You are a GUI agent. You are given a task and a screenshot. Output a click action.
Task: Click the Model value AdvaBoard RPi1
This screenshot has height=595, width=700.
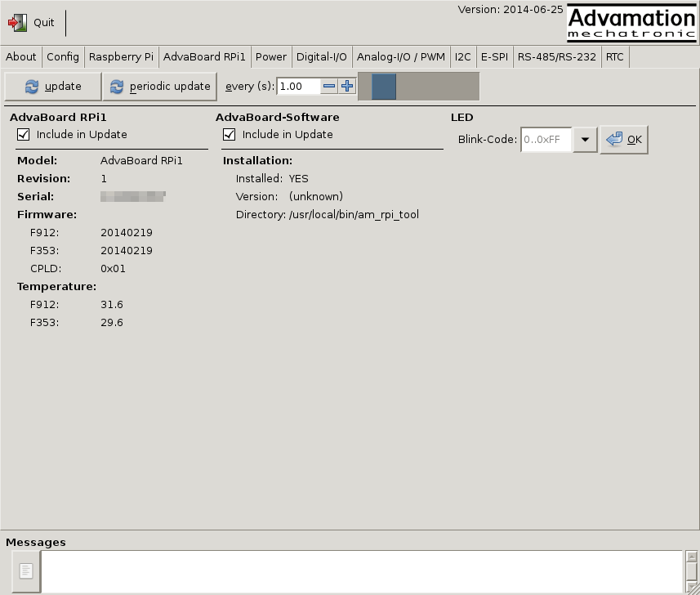point(141,161)
